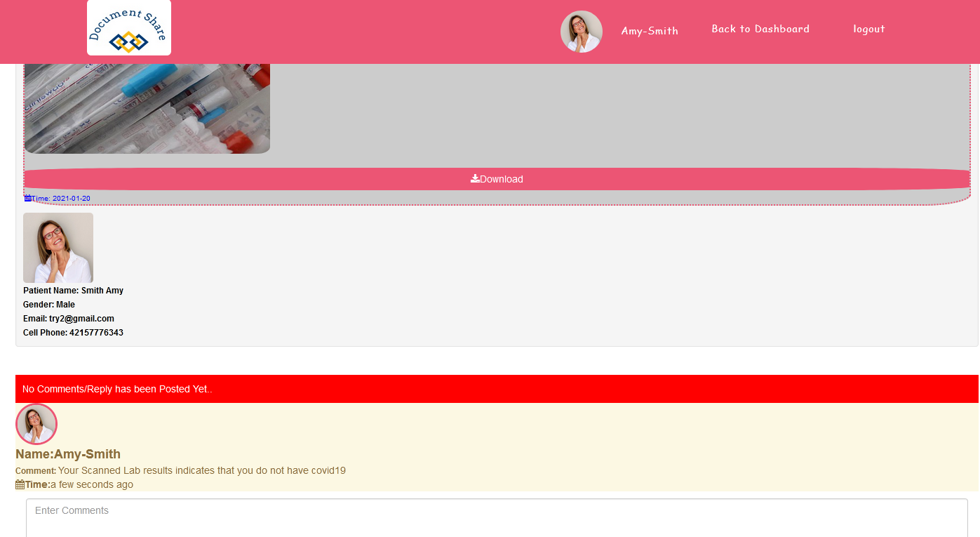Select the Gender: Male text
Viewport: 980px width, 537px height.
click(x=49, y=305)
